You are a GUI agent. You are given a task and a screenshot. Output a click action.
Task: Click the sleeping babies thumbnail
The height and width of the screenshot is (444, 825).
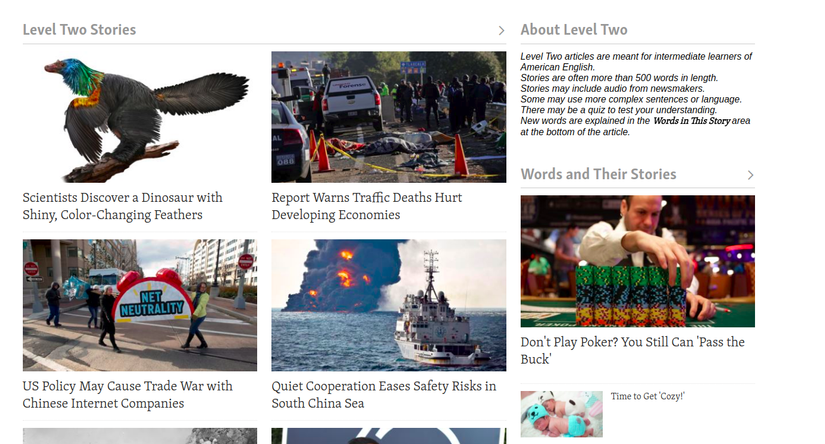tap(561, 414)
